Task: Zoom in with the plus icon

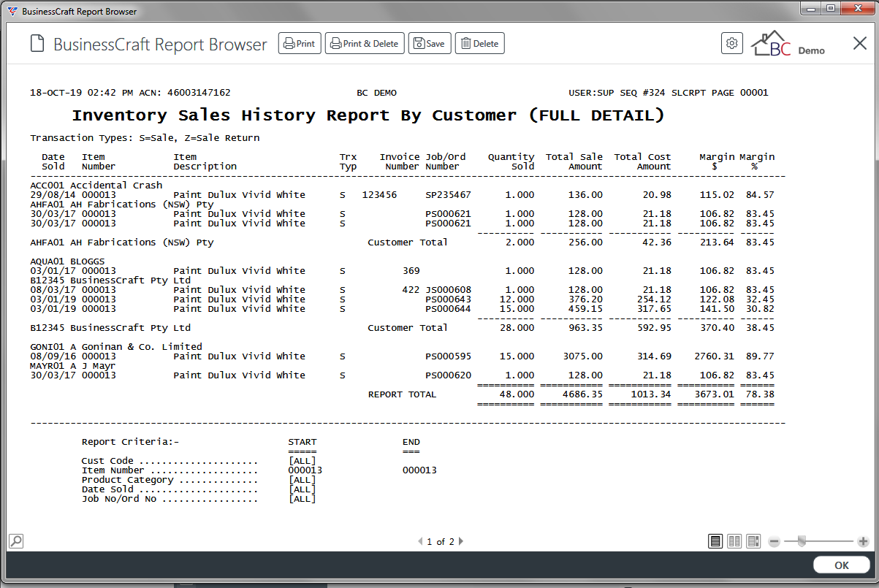Action: (863, 541)
